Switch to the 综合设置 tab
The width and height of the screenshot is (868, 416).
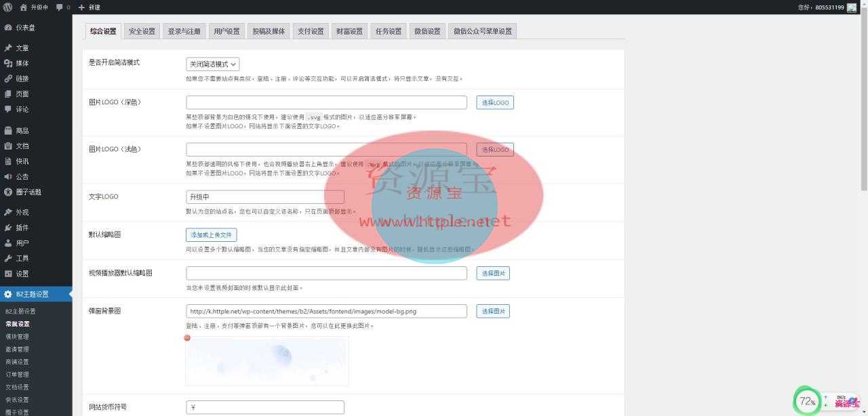103,31
